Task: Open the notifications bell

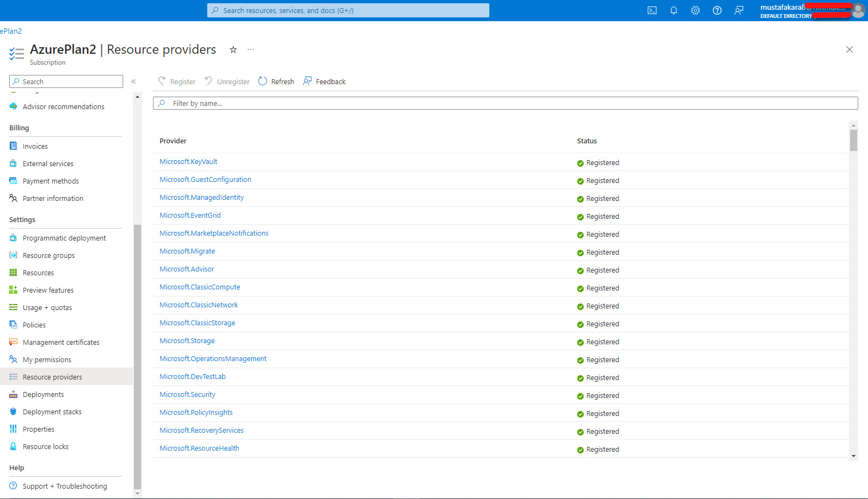Action: coord(674,10)
